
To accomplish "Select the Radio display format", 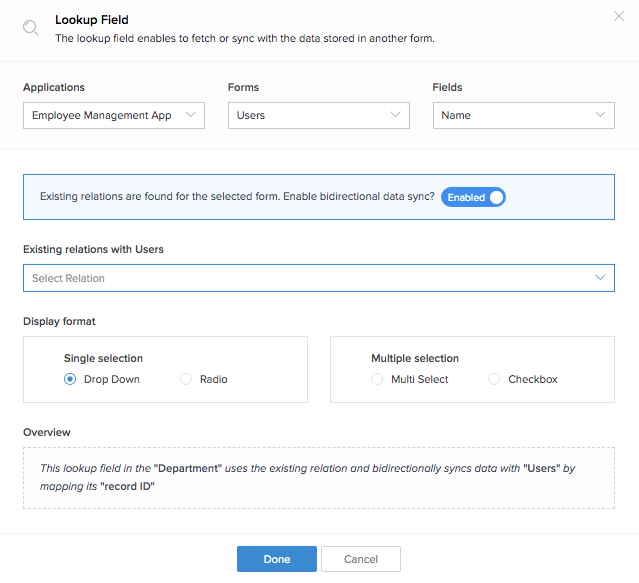I will pos(186,379).
